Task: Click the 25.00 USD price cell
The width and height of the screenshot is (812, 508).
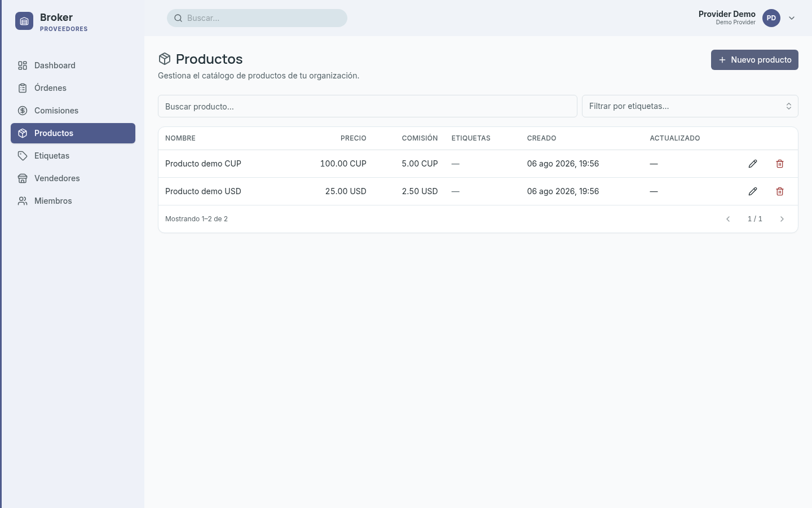Action: pyautogui.click(x=346, y=191)
